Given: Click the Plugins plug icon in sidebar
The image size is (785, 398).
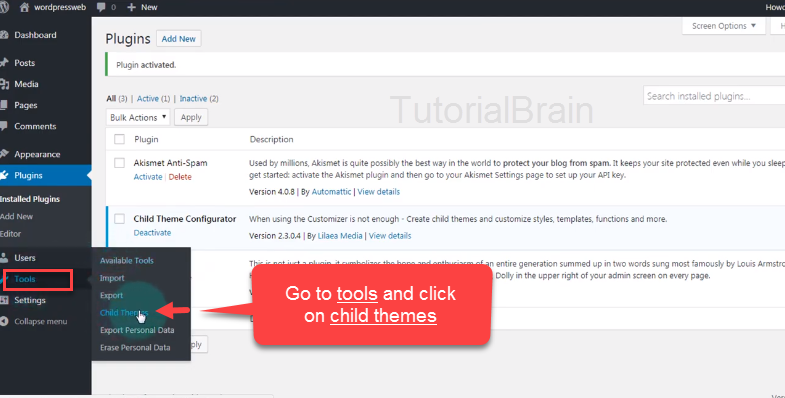Looking at the screenshot, I should coord(4,175).
